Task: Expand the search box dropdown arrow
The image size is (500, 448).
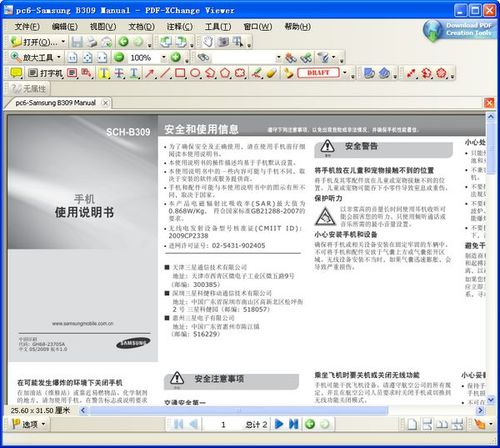Action: (279, 58)
